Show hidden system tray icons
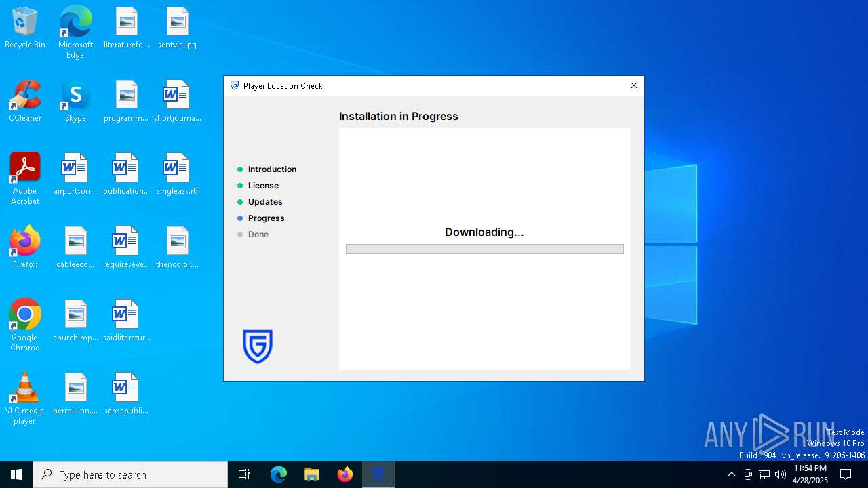 click(731, 474)
